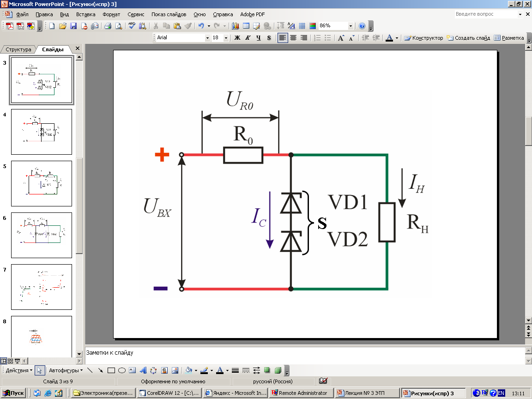Image resolution: width=532 pixels, height=399 pixels.
Task: Open the font color dropdown arrow in formatting toolbar
Action: click(x=397, y=38)
